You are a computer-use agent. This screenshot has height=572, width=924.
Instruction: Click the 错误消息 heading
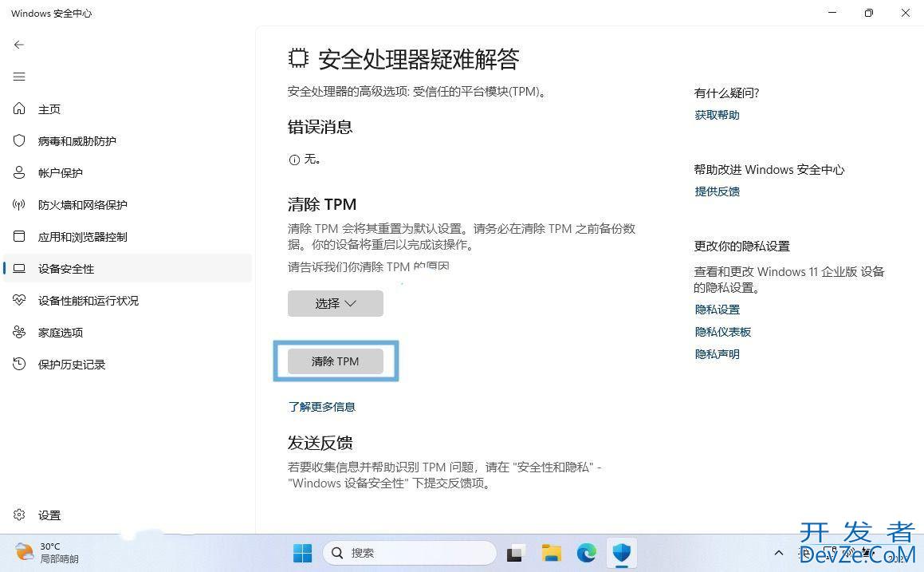point(320,127)
